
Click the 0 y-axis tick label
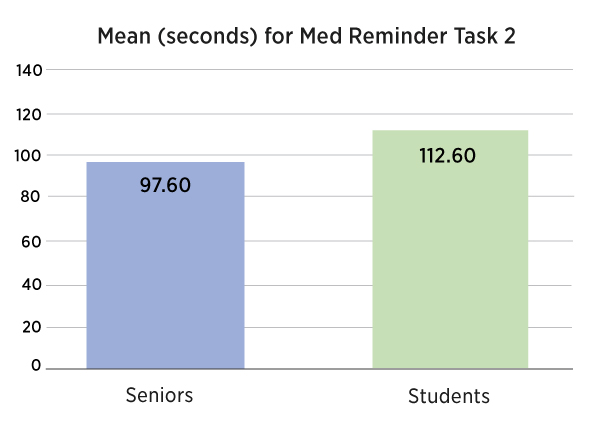36,366
